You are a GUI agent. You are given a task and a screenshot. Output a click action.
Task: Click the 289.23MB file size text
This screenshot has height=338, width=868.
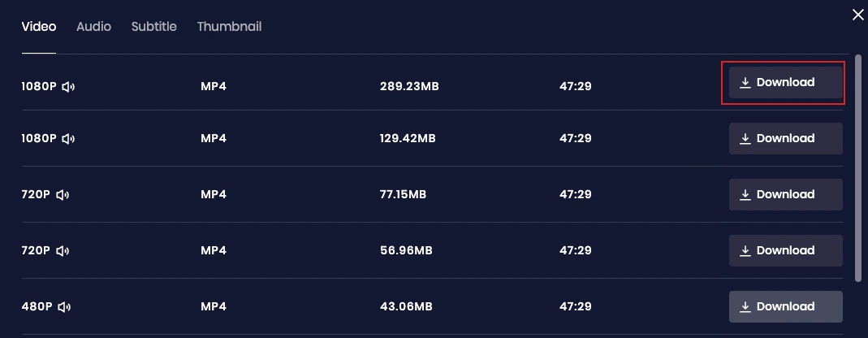coord(409,83)
